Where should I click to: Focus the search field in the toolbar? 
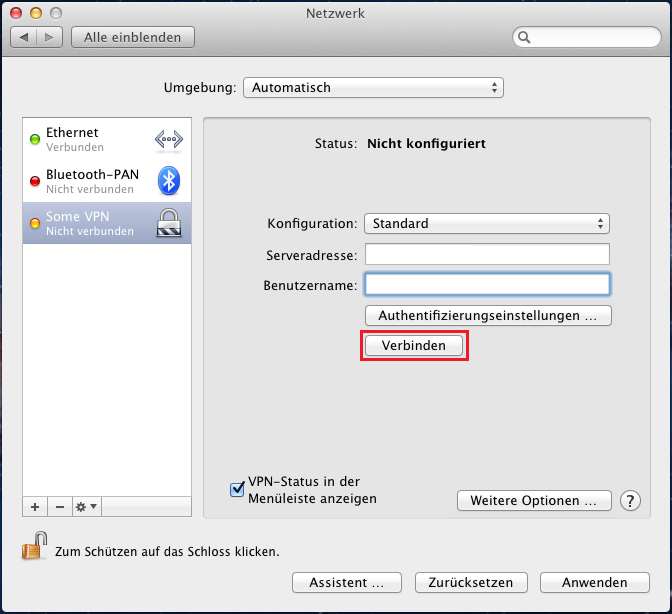[590, 37]
